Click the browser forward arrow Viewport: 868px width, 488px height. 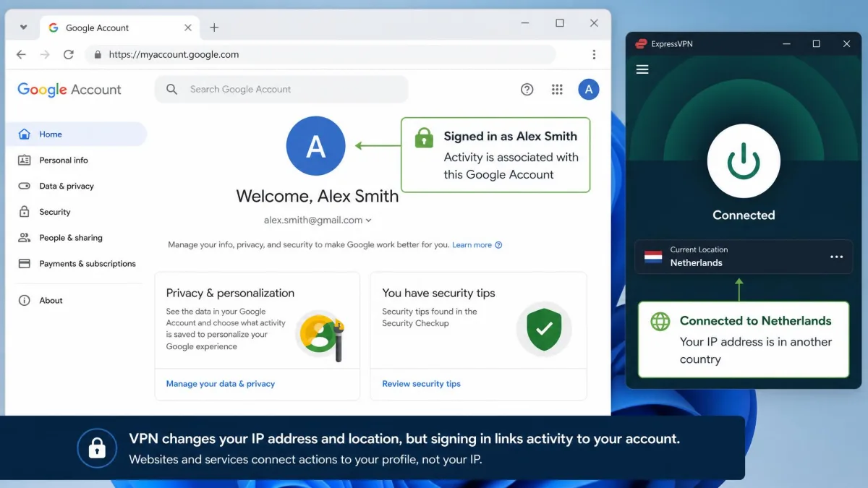point(45,54)
